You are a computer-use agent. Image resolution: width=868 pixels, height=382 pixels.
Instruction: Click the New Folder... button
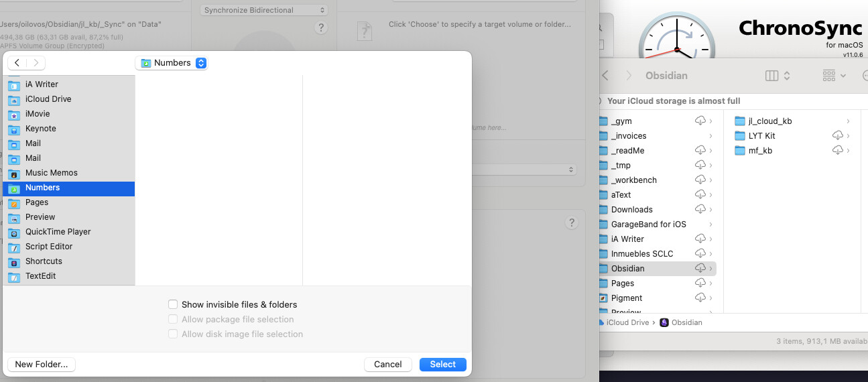[42, 365]
